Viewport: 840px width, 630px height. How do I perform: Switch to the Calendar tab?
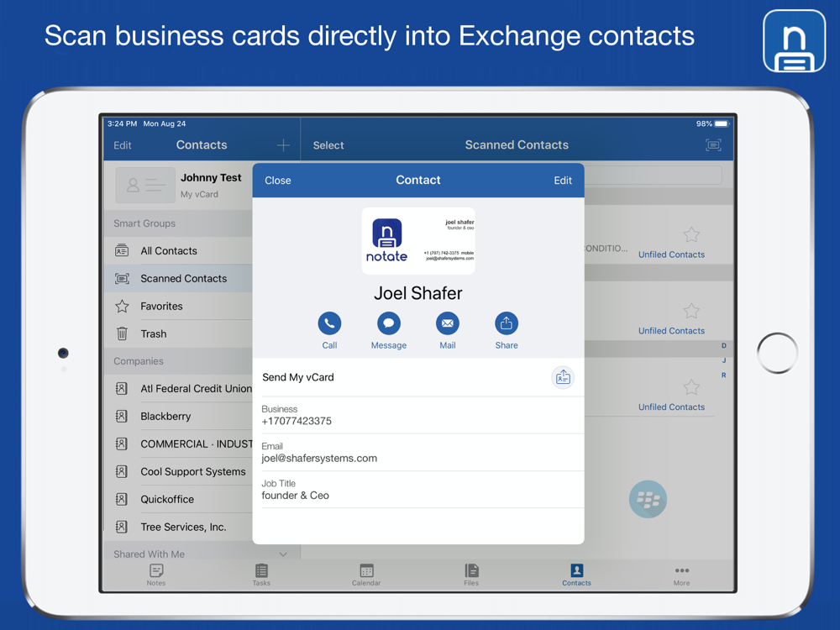366,575
